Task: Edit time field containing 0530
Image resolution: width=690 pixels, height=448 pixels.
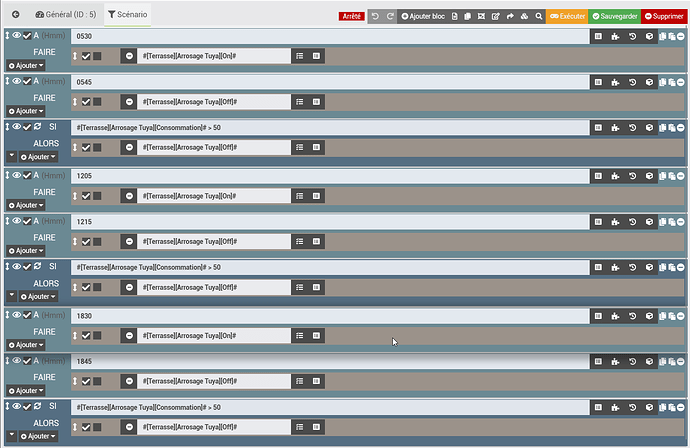Action: [330, 37]
